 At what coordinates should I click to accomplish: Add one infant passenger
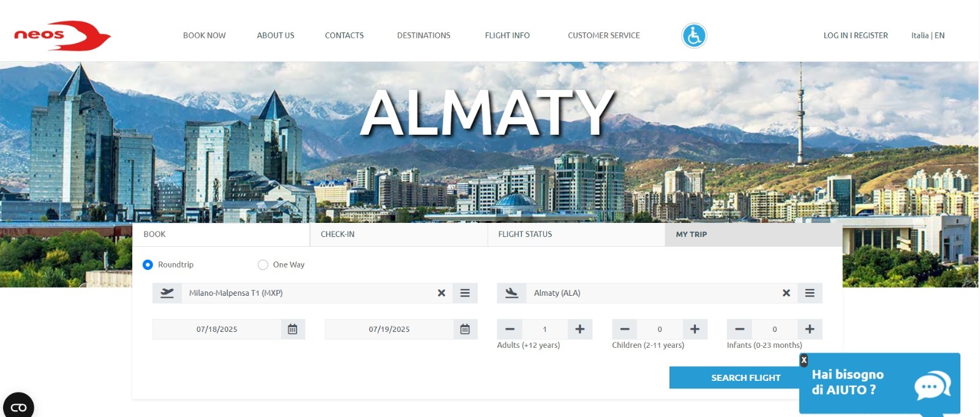810,329
